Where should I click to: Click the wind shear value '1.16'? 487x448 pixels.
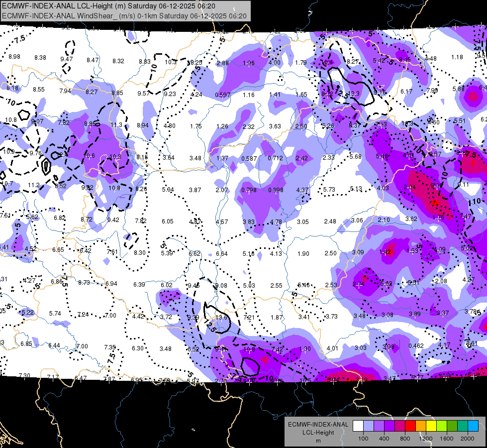coord(249,95)
